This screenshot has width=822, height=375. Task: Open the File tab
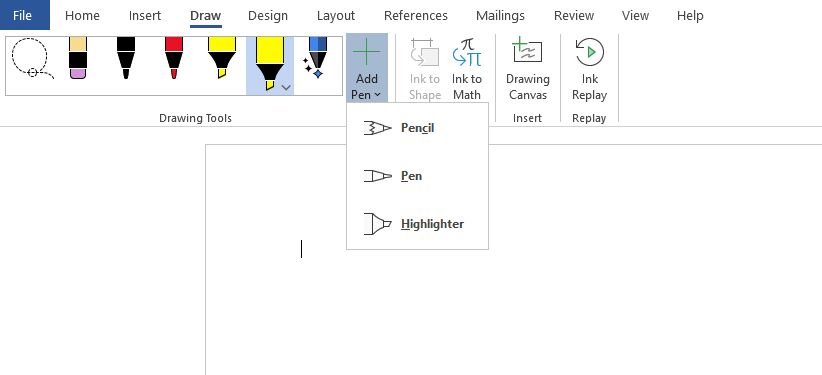tap(22, 15)
